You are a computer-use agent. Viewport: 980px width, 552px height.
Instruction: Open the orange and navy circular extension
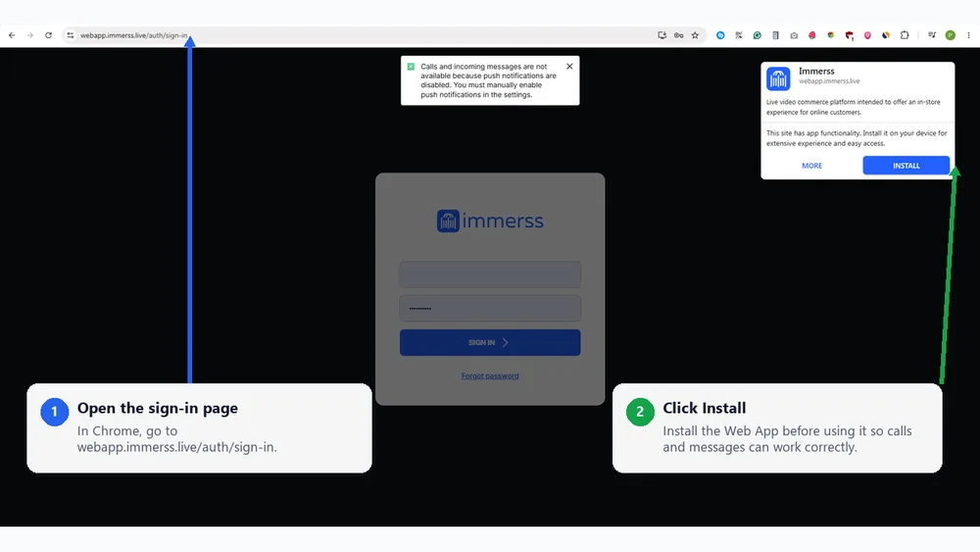point(886,35)
